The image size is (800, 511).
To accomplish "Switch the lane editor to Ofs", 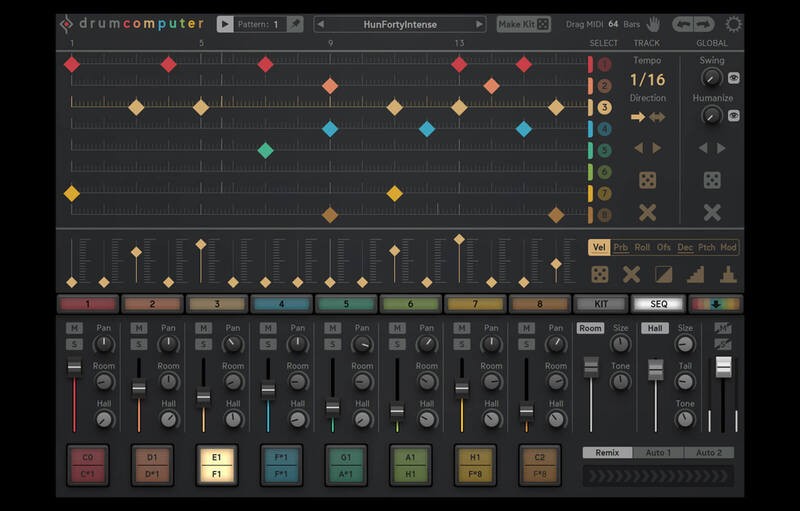I will pyautogui.click(x=663, y=247).
